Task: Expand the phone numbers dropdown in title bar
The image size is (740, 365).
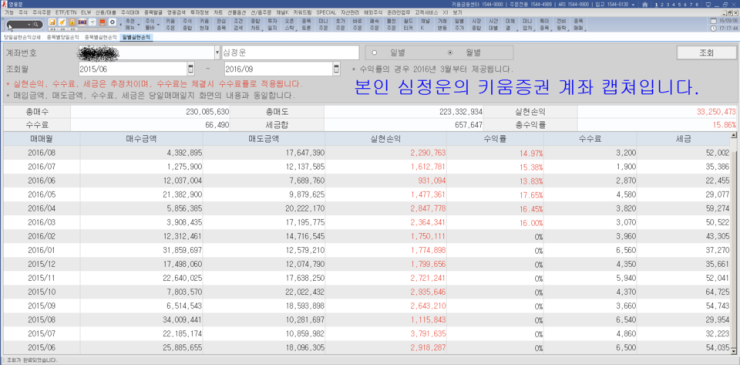Action: [633, 4]
